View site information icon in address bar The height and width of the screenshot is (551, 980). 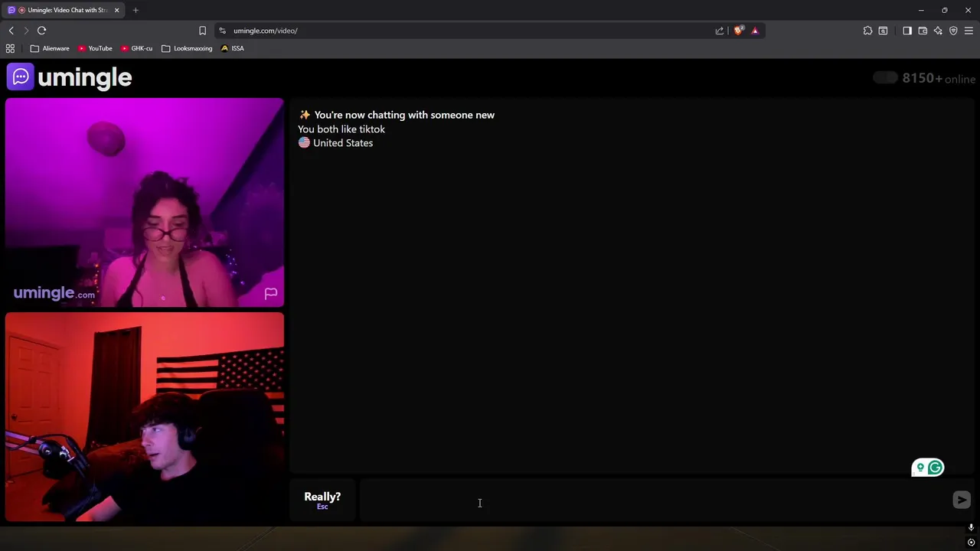point(222,31)
